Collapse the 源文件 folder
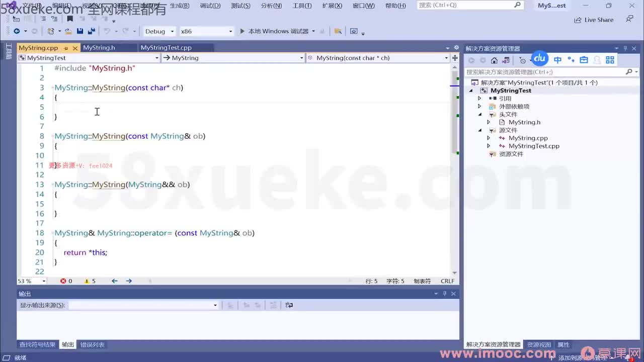 click(x=479, y=130)
